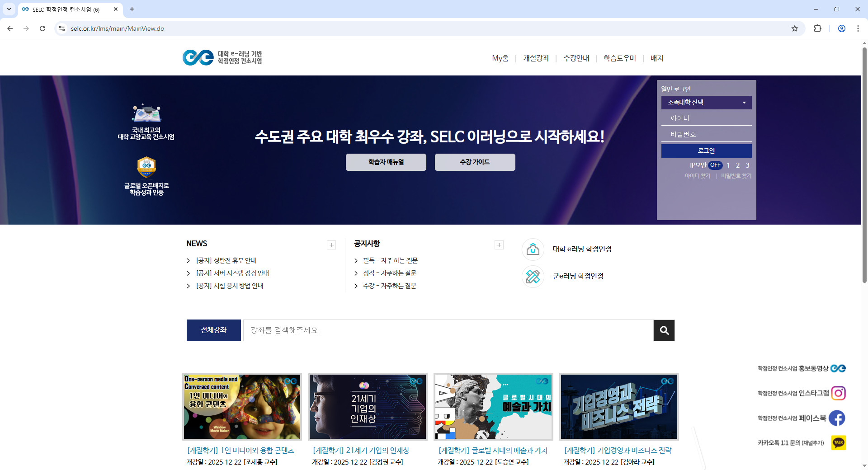
Task: Select IP security level 2
Action: point(738,165)
